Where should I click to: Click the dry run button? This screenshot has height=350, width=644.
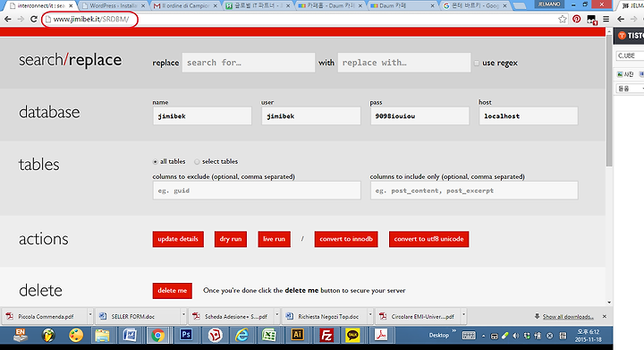[231, 239]
